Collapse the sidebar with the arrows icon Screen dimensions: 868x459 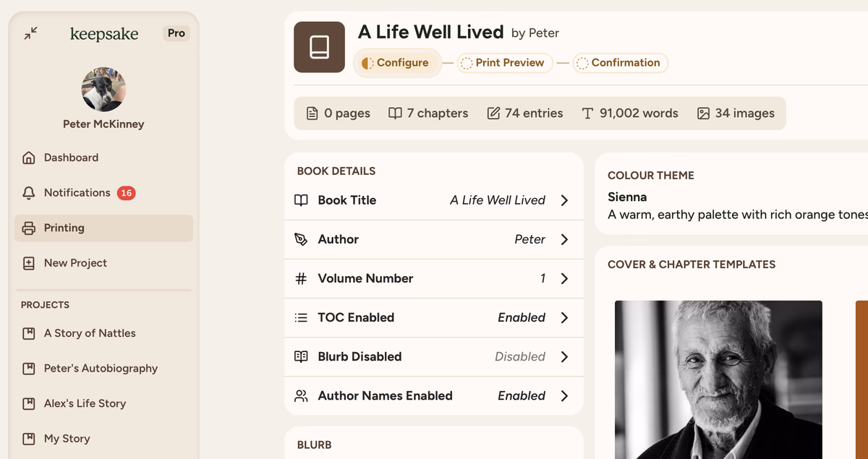pos(30,33)
